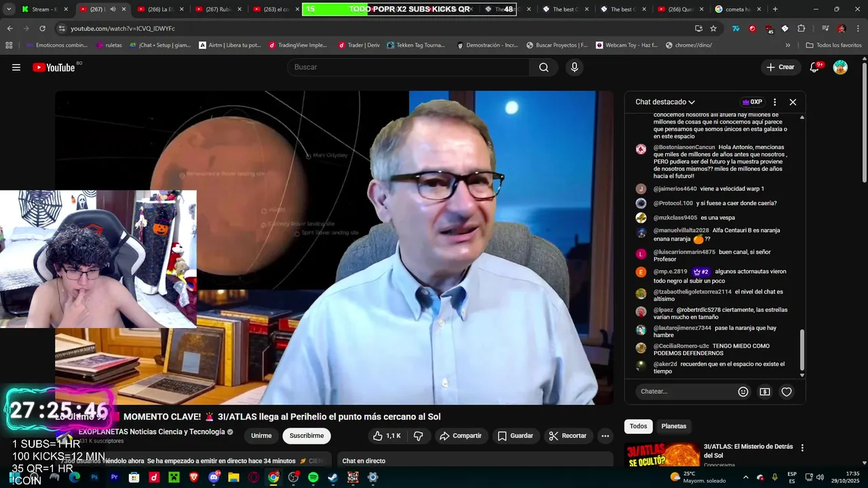Expand the Chat destacado dropdown
This screenshot has width=868, height=488.
coord(665,102)
